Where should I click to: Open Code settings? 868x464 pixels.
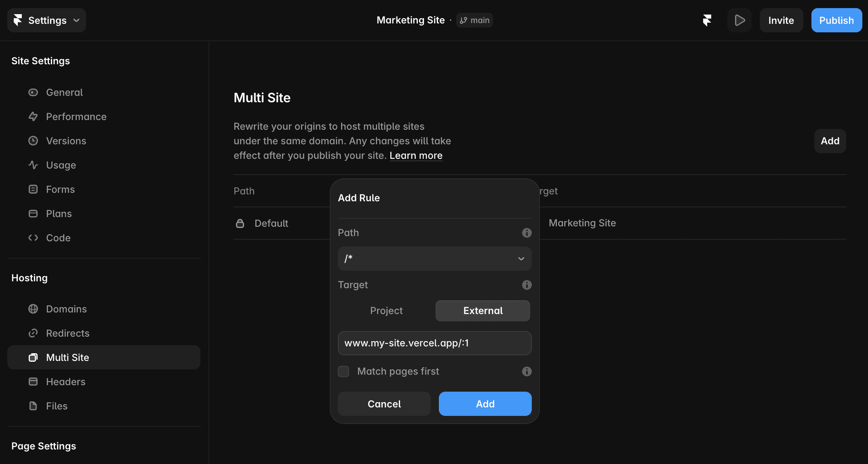58,238
